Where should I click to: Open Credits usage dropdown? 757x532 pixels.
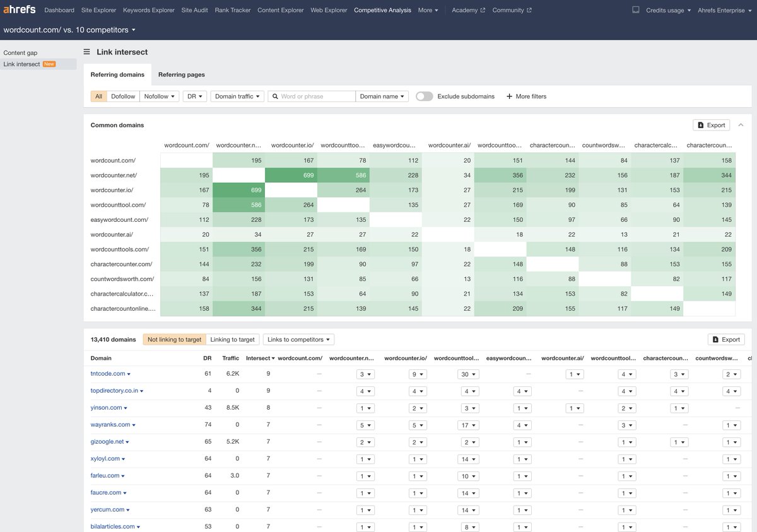coord(668,10)
